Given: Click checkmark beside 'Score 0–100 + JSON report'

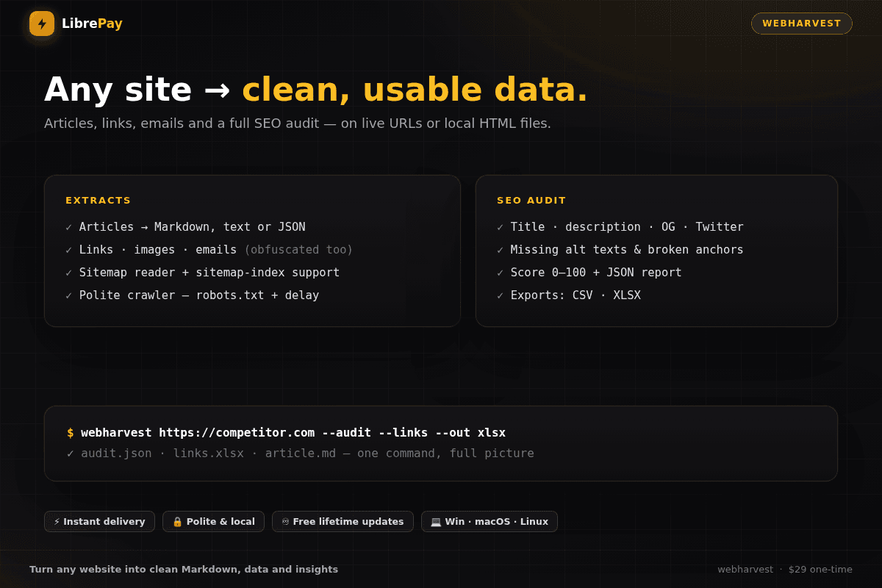Looking at the screenshot, I should tap(501, 273).
